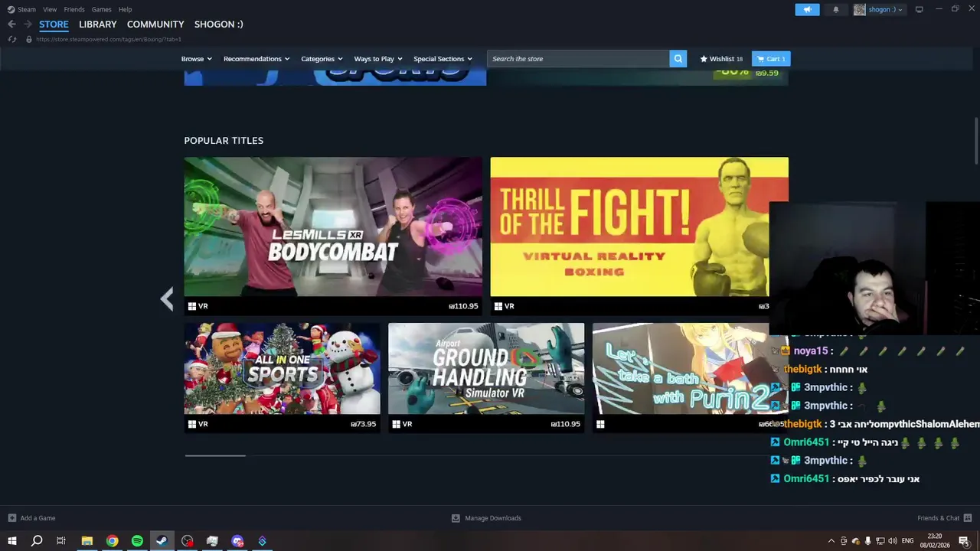The width and height of the screenshot is (980, 551).
Task: Click the microphone tray icon
Action: tap(867, 541)
